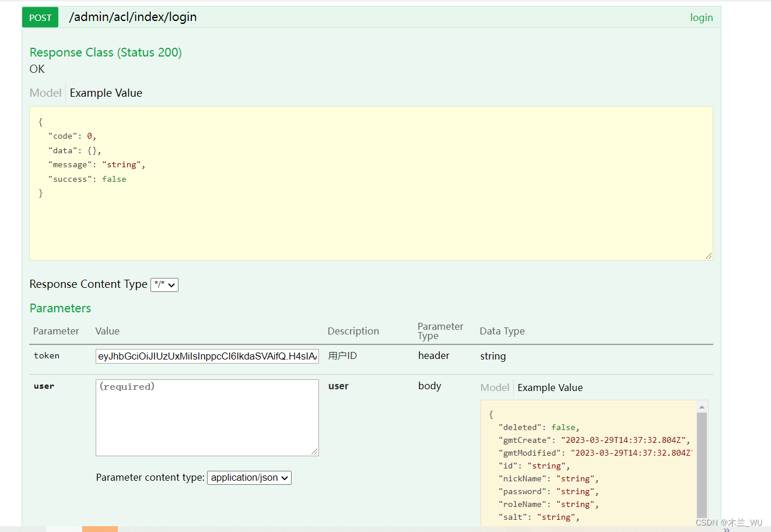This screenshot has height=532, width=771.
Task: Switch to Model tab in user Data Type
Action: [x=495, y=387]
